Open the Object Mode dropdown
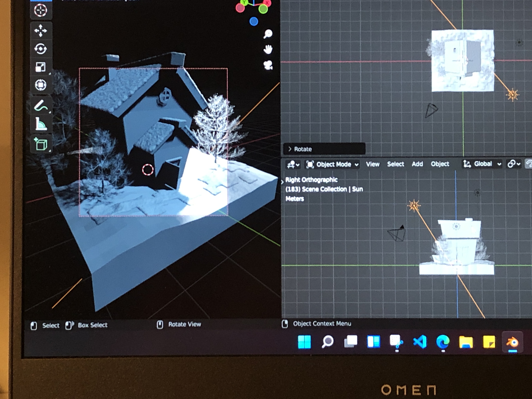Image resolution: width=532 pixels, height=399 pixels. coord(332,164)
